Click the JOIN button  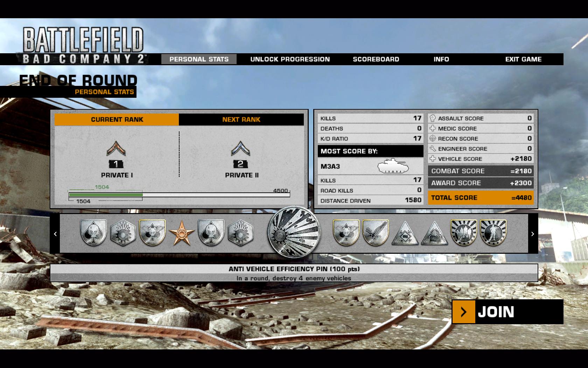tap(507, 312)
